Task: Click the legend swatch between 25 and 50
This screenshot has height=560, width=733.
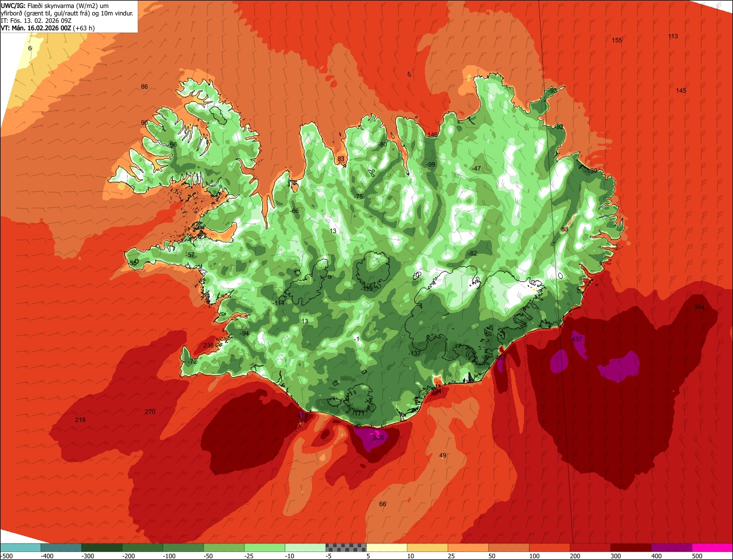Action: click(467, 547)
